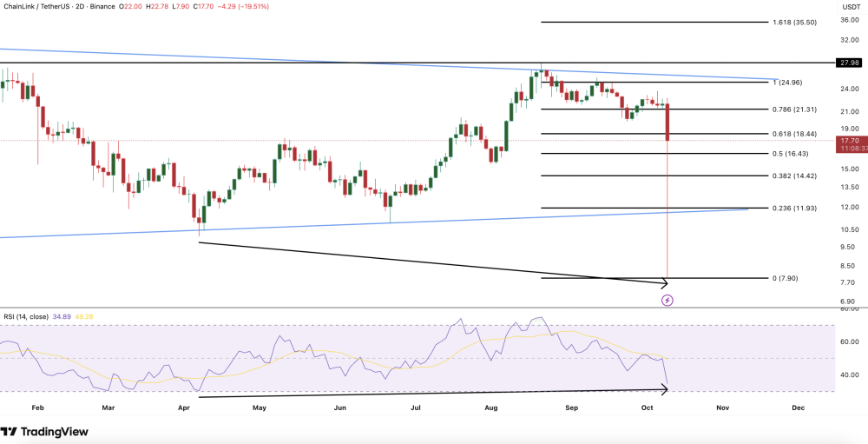Open the TradingView logo link
868x444 pixels.
(44, 431)
